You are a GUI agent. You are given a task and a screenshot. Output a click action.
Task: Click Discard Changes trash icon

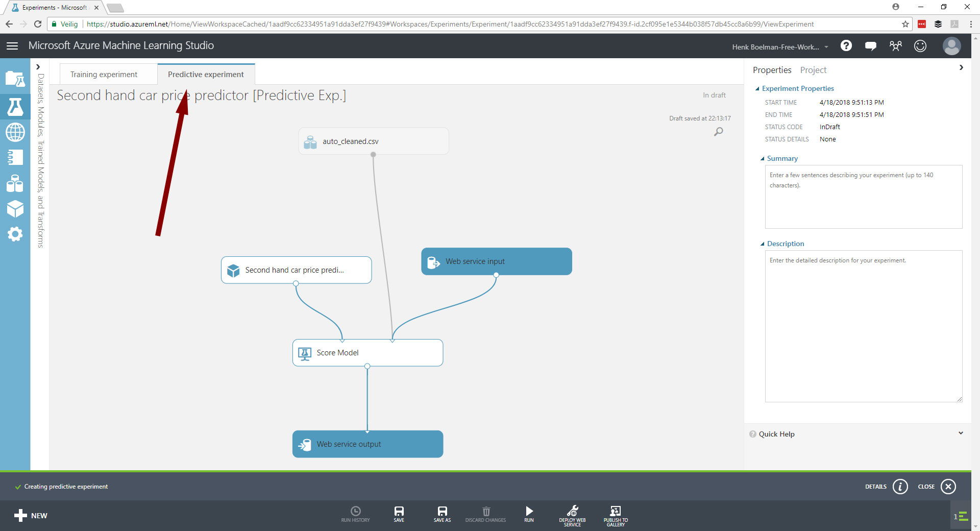coord(485,514)
